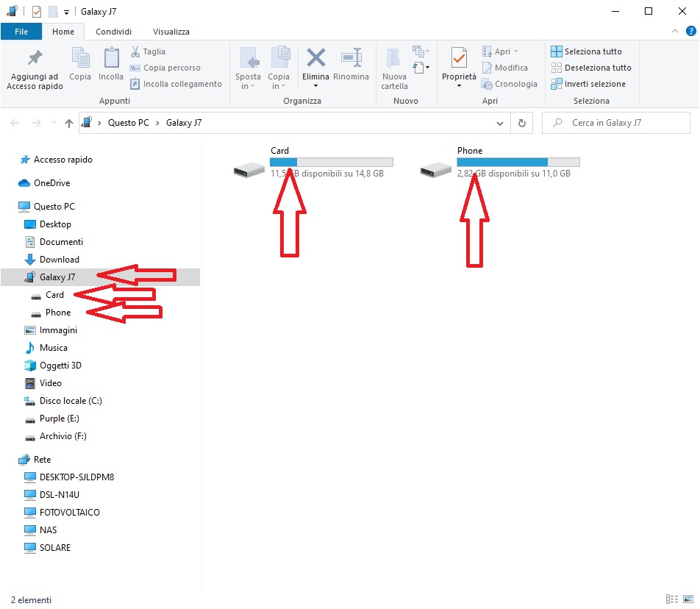This screenshot has width=700, height=609.
Task: Click the Copia ribbon icon
Action: tap(80, 58)
